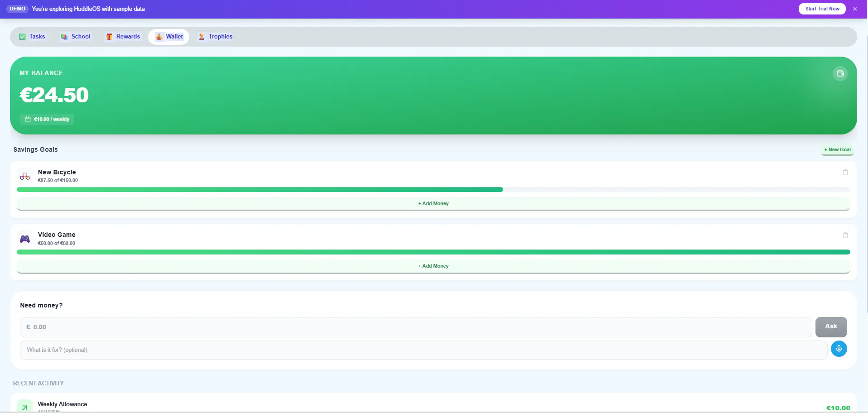The height and width of the screenshot is (413, 868).
Task: Click the Weekly Allowance activity arrow icon
Action: (x=25, y=406)
